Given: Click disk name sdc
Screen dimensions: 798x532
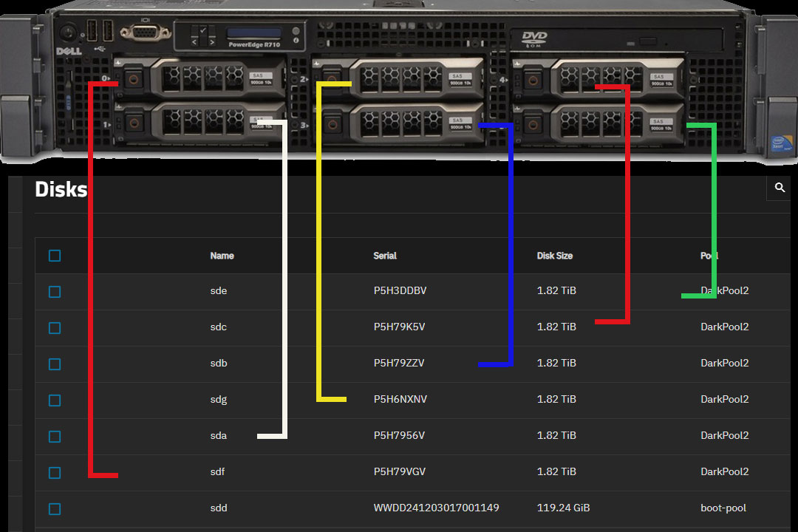Looking at the screenshot, I should [x=218, y=327].
